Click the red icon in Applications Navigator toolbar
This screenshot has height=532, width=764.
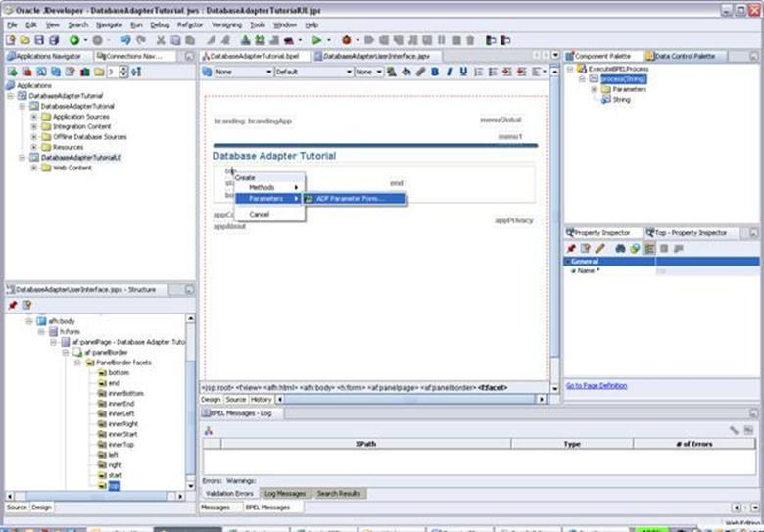click(26, 72)
